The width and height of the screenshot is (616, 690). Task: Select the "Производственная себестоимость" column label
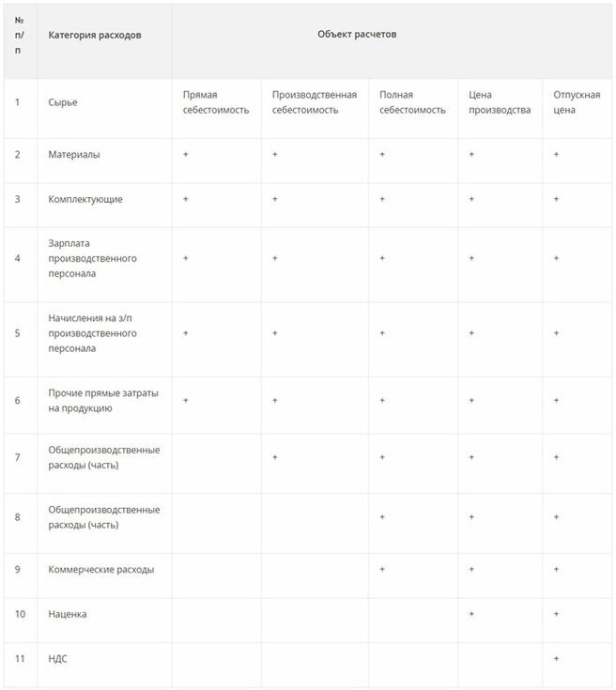coord(315,102)
